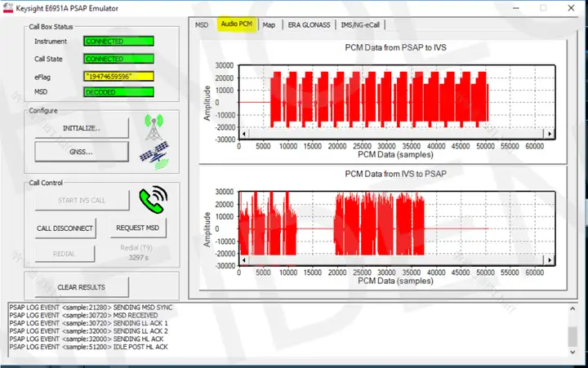Close the PSAP Emulator window
Viewport: 588px width, 368px height.
[x=571, y=8]
